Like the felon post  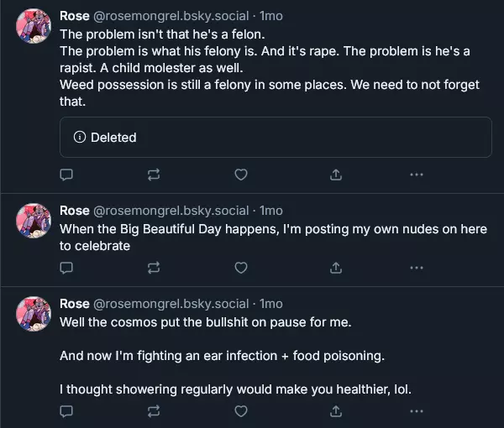tap(241, 175)
